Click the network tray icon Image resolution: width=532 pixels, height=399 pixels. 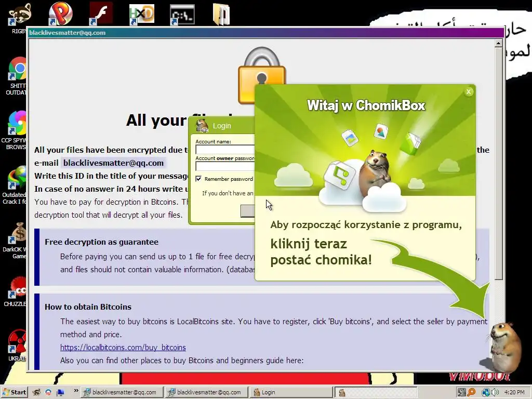486,392
